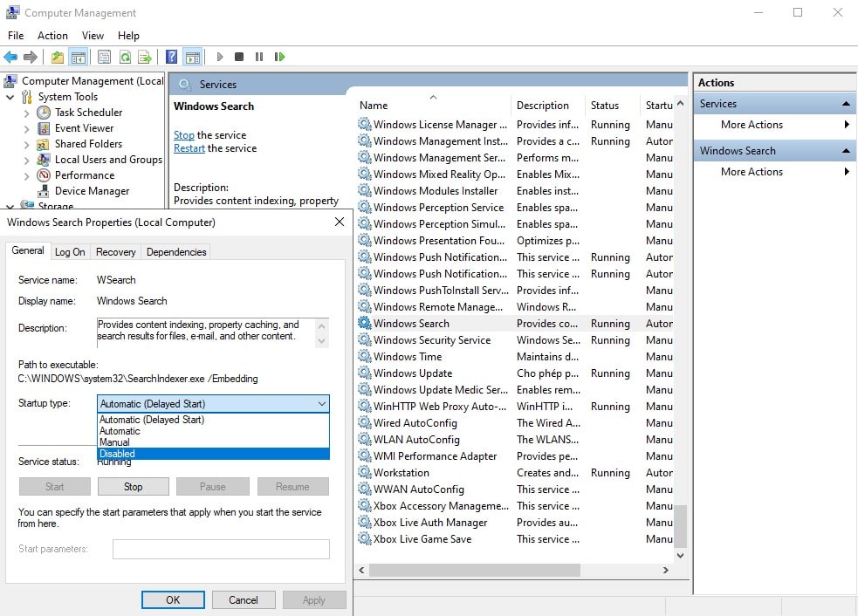The width and height of the screenshot is (858, 616).
Task: Click the Shared Folders icon in the tree
Action: pos(44,144)
